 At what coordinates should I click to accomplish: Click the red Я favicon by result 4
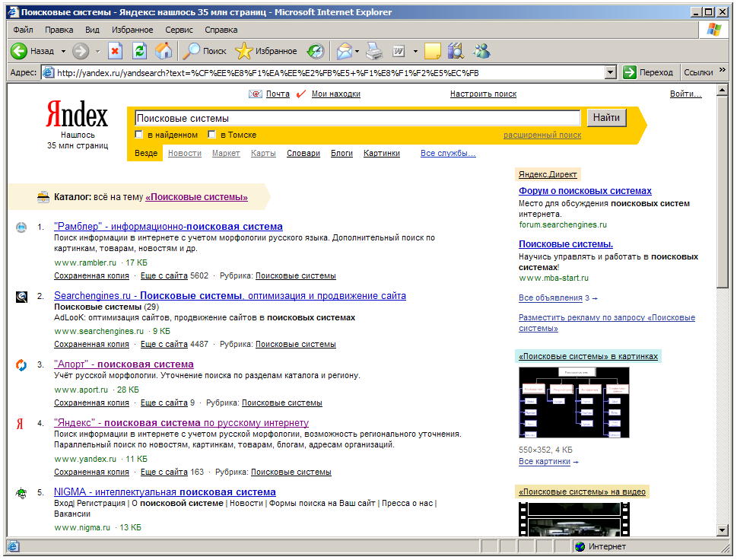point(20,424)
